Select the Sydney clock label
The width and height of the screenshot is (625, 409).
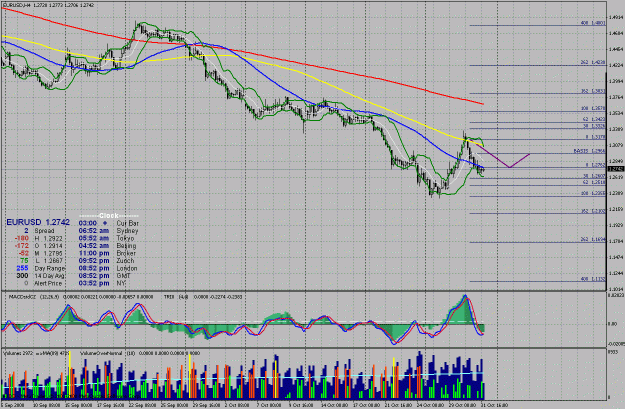pyautogui.click(x=127, y=231)
